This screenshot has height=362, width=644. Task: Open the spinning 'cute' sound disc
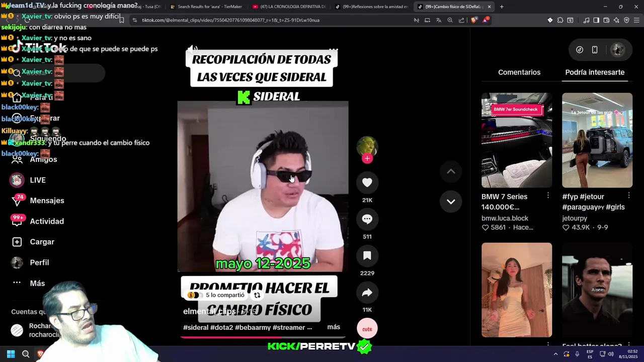click(x=367, y=329)
